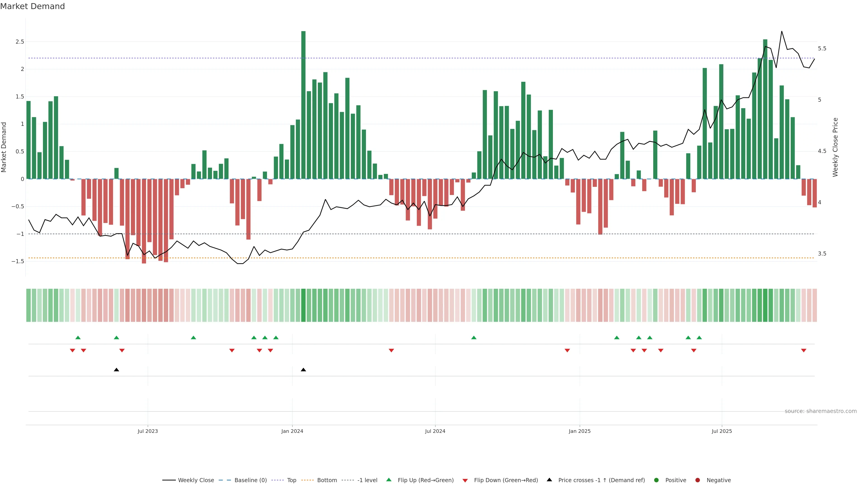Click the red Negative circle in legend
Viewport: 868px width, 488px height.
698,480
